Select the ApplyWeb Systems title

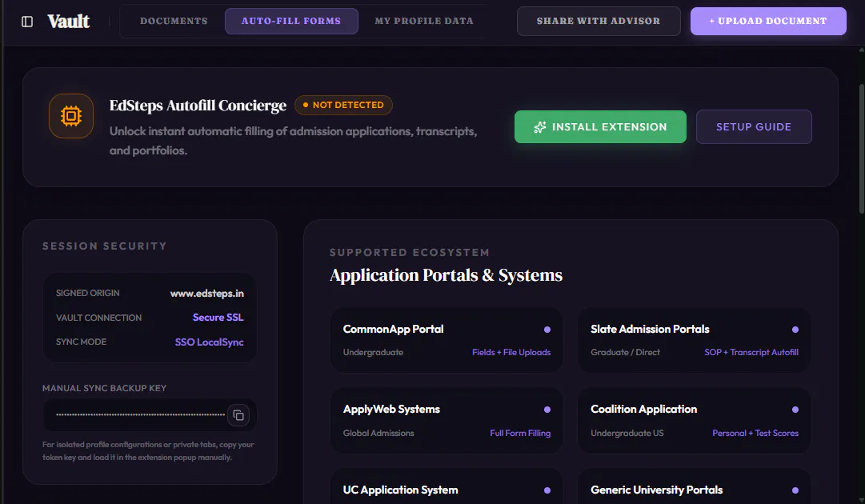(391, 409)
